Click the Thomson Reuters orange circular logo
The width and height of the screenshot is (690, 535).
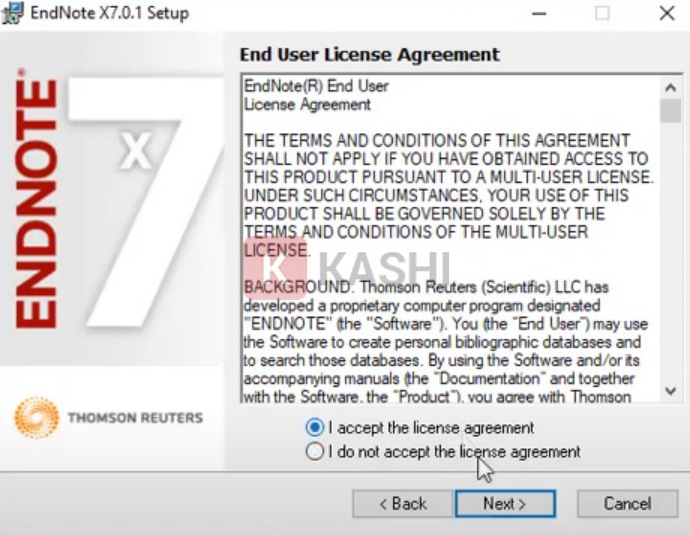(37, 417)
